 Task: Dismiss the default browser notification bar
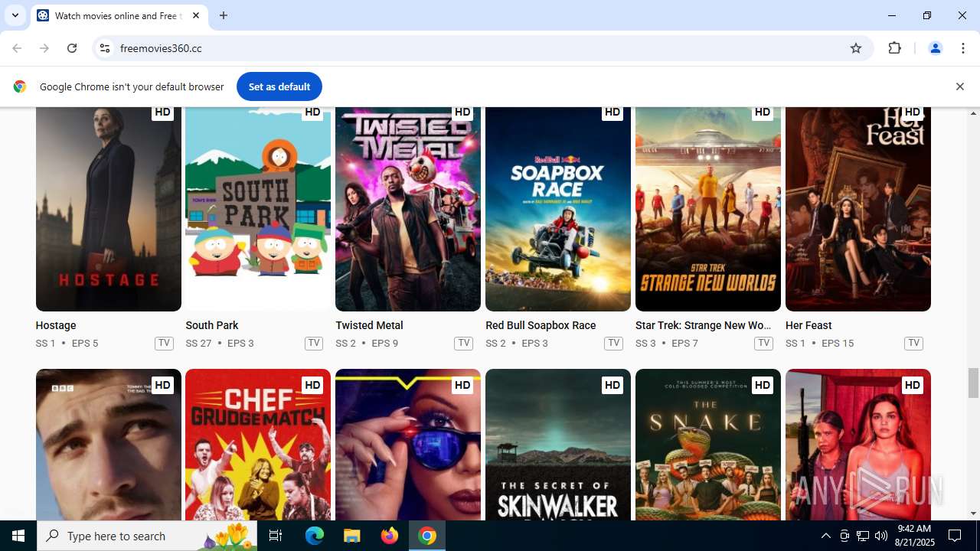click(x=959, y=86)
